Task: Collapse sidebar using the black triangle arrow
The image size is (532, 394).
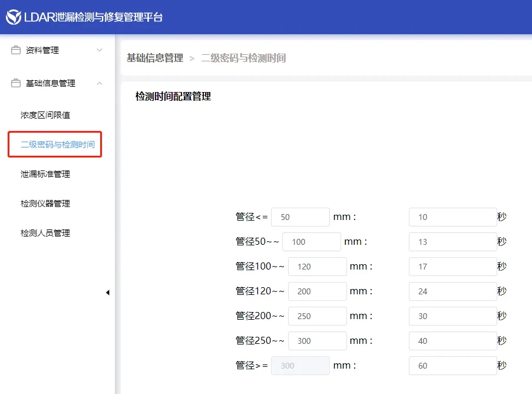Action: [x=107, y=293]
